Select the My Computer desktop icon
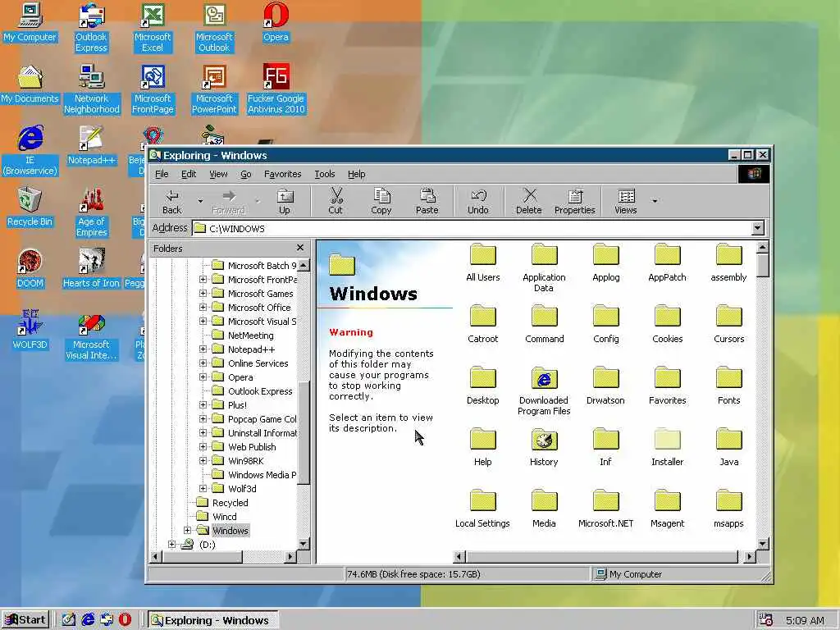 tap(30, 22)
